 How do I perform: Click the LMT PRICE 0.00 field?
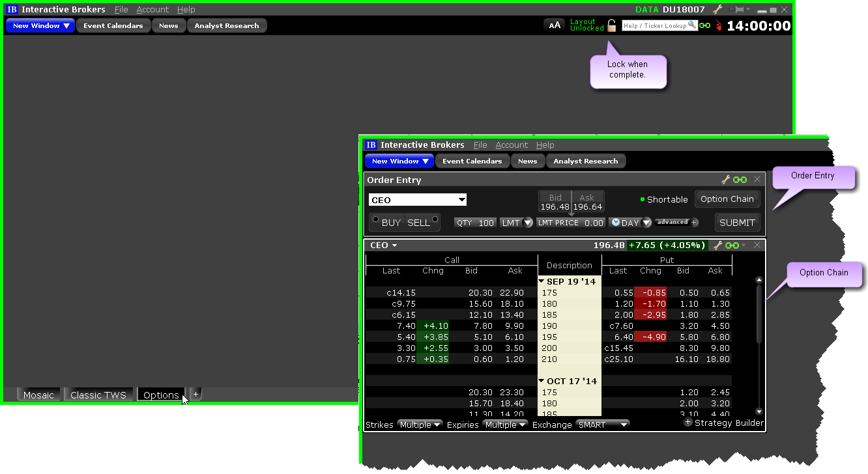click(x=571, y=223)
